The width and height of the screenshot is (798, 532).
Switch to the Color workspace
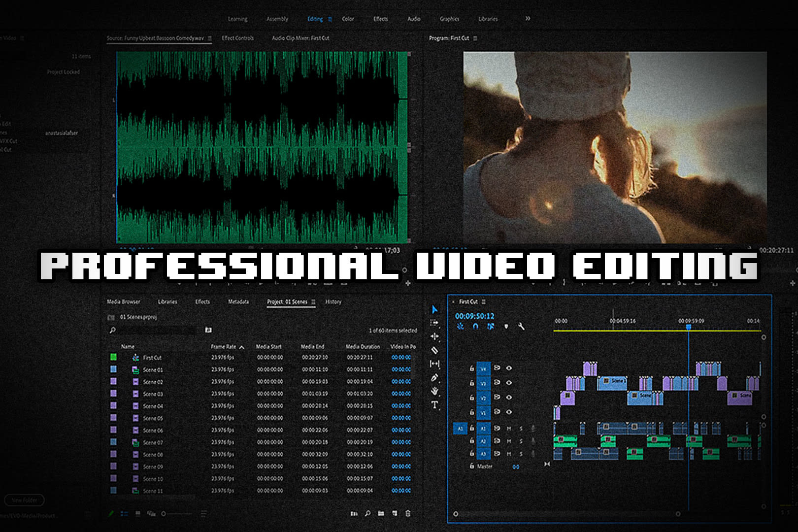tap(348, 19)
